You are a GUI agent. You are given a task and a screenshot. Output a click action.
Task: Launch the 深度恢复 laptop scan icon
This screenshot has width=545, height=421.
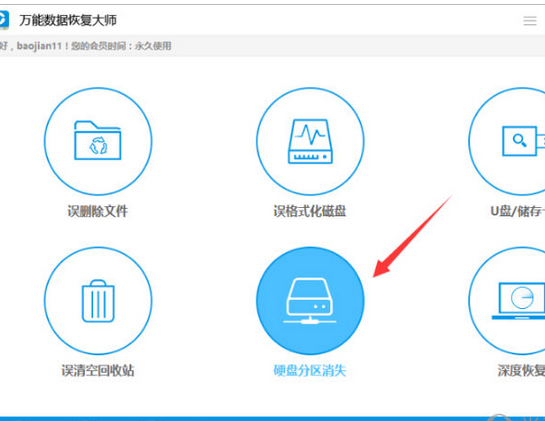point(507,301)
